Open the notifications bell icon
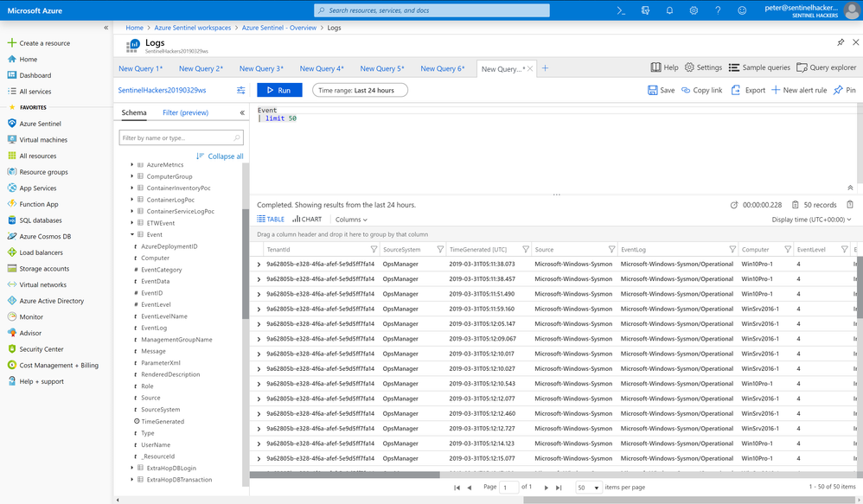This screenshot has height=504, width=863. pos(669,10)
